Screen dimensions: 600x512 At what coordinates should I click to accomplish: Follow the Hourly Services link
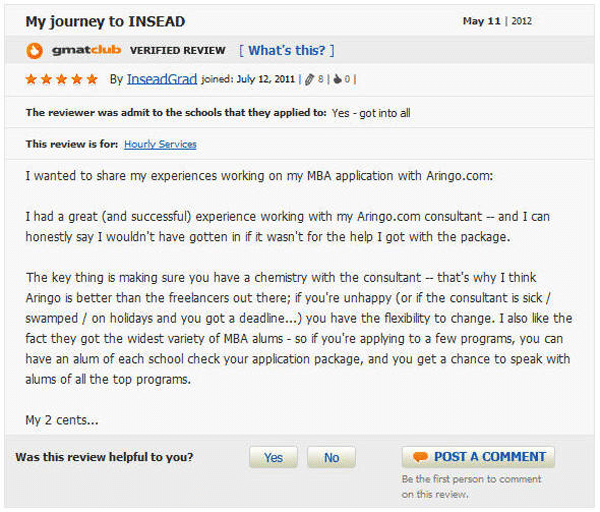160,145
